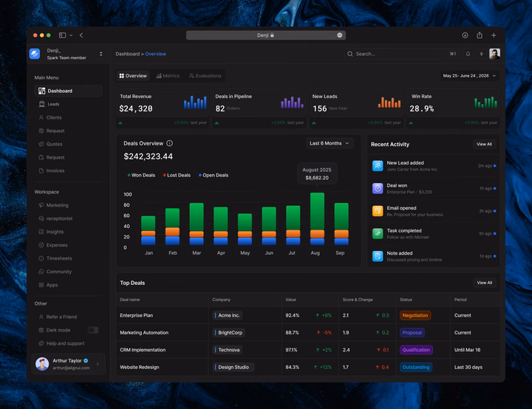This screenshot has width=532, height=409.
Task: Click the Negotiation status badge
Action: (x=415, y=315)
